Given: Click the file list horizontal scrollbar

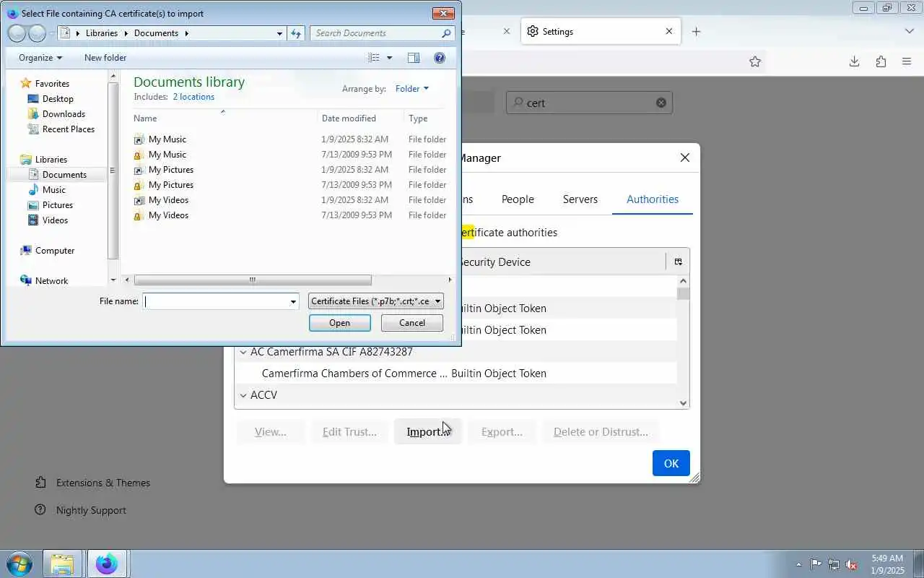Looking at the screenshot, I should pos(253,280).
